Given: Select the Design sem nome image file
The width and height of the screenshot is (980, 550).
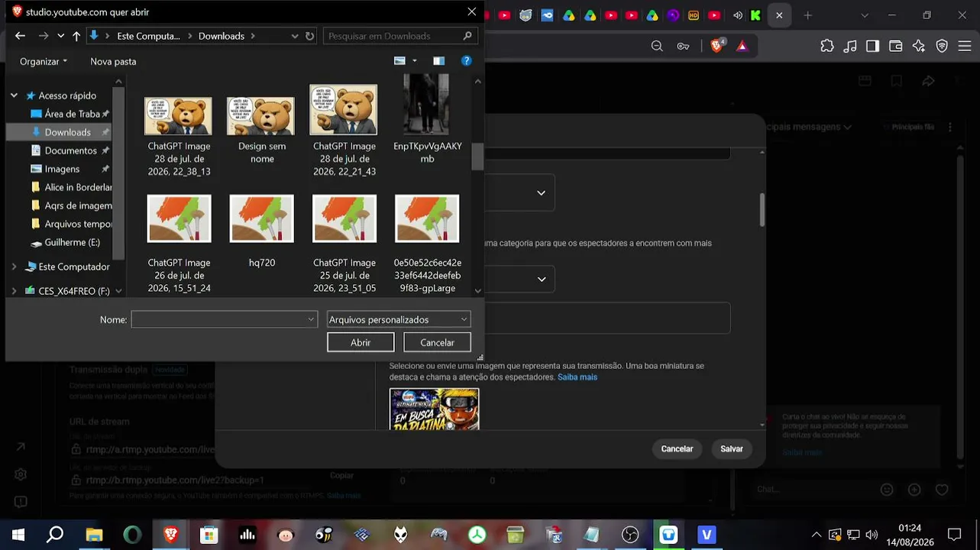Looking at the screenshot, I should (x=261, y=131).
